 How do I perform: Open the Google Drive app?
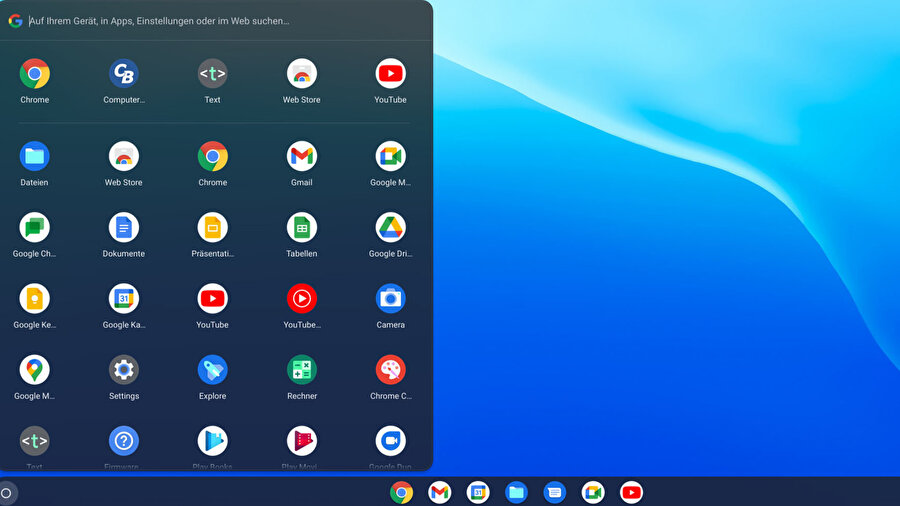click(x=390, y=227)
